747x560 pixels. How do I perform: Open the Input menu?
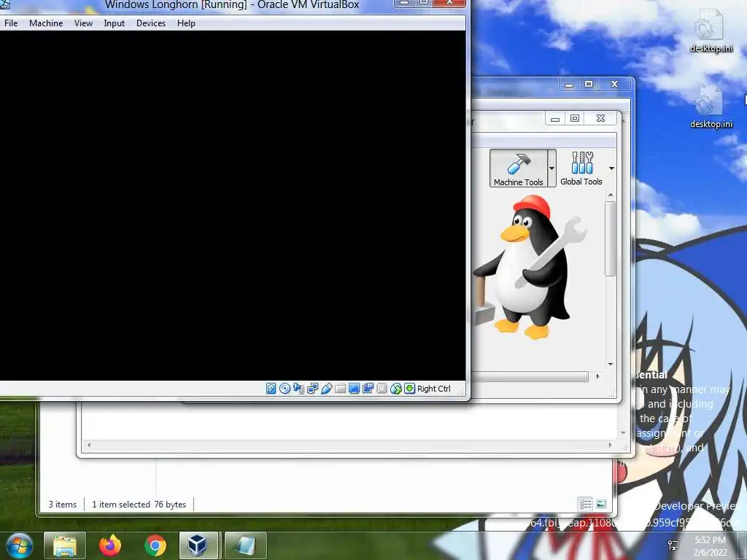click(x=115, y=23)
